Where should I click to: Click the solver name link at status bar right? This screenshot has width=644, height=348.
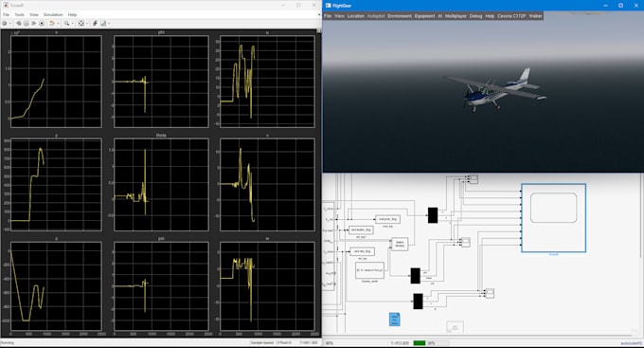click(631, 343)
